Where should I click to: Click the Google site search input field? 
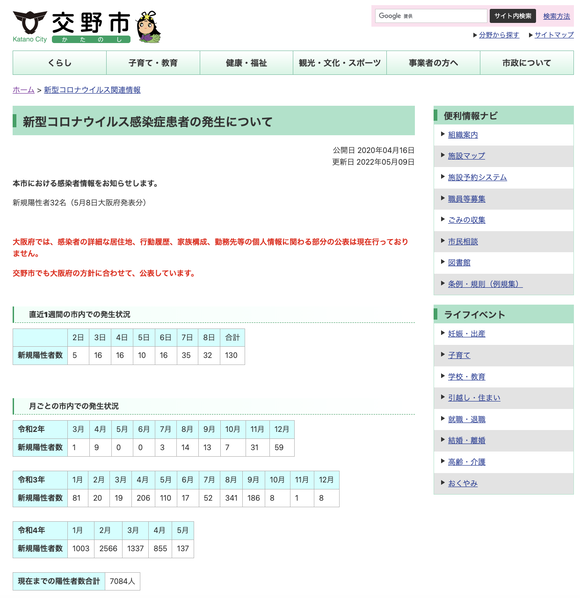[x=431, y=16]
